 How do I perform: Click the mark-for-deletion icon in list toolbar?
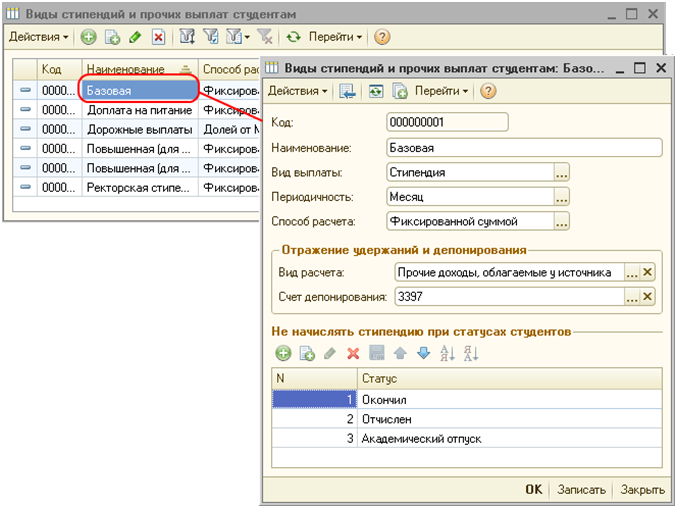point(158,37)
